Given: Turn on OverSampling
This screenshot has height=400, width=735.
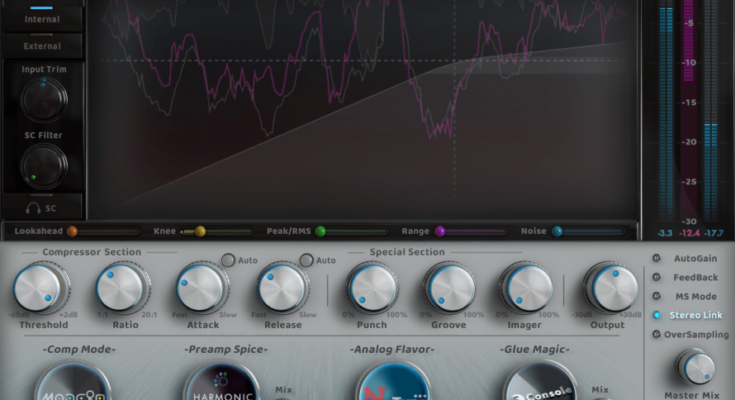Looking at the screenshot, I should pos(656,334).
